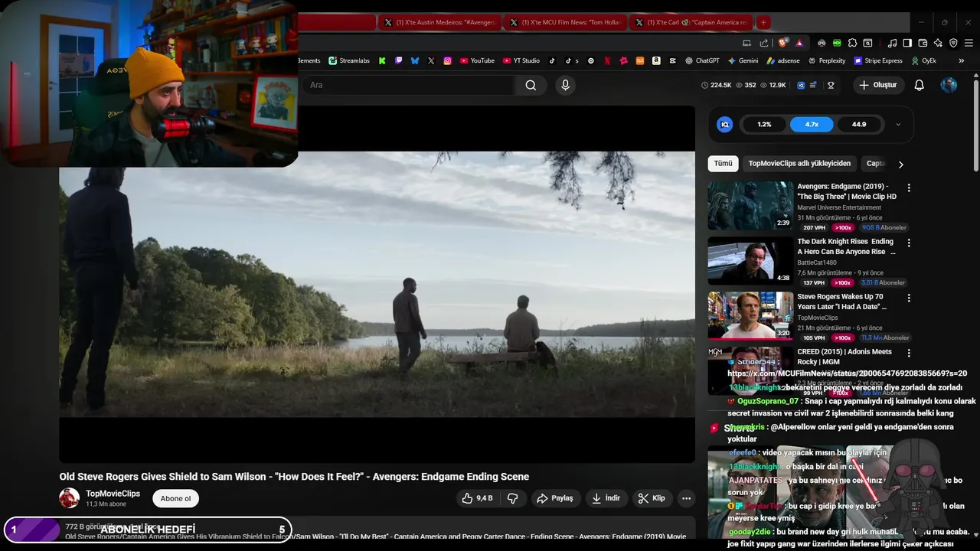Open YouTube notifications bell
The image size is (980, 551).
[920, 85]
